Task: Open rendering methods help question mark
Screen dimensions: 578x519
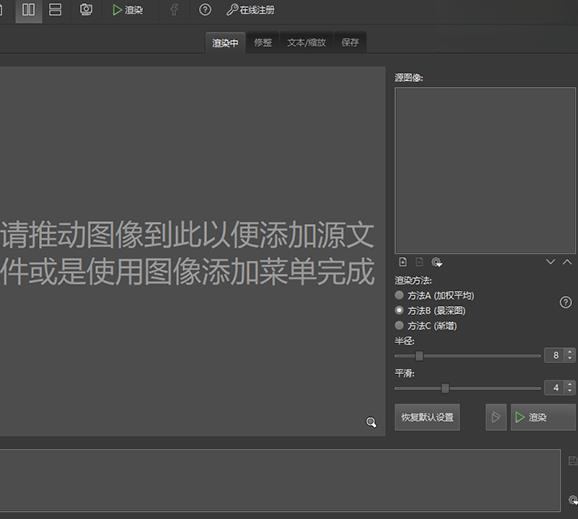Action: click(565, 303)
